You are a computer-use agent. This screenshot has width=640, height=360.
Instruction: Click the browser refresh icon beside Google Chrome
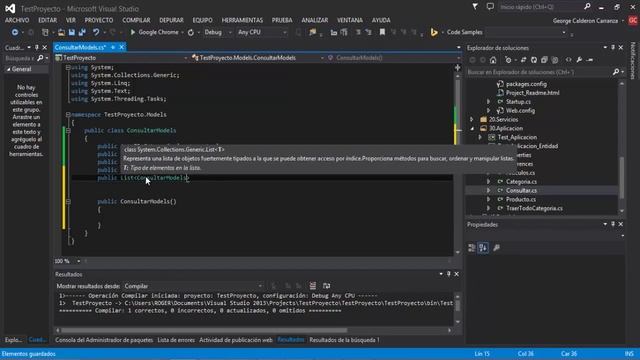[x=191, y=32]
